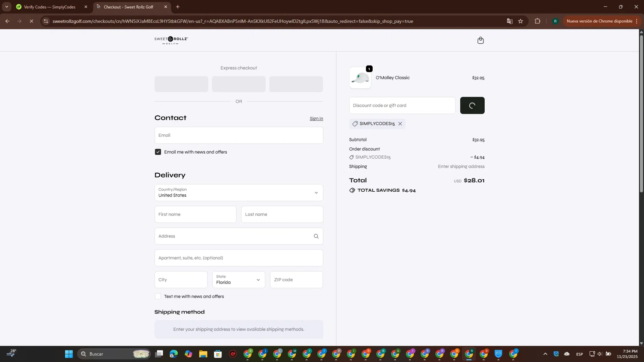This screenshot has width=644, height=362.
Task: View site information icon in address bar
Action: [x=46, y=21]
